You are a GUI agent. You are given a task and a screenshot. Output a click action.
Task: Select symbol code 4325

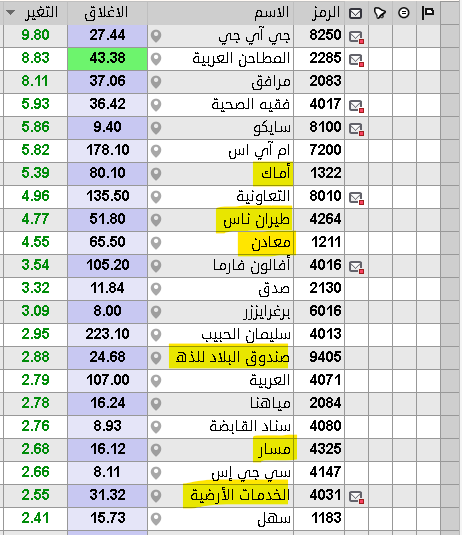pos(326,449)
